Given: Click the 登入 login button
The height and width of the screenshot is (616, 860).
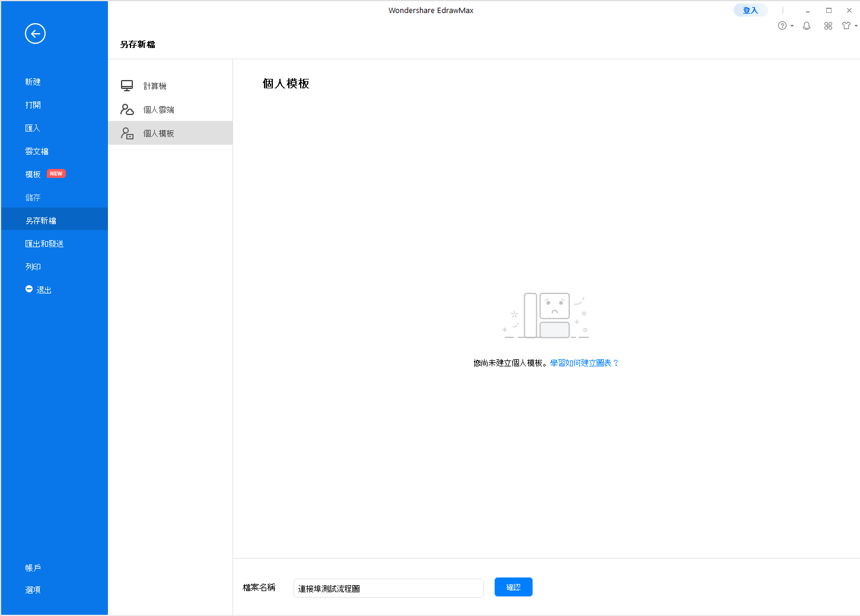Looking at the screenshot, I should (750, 10).
